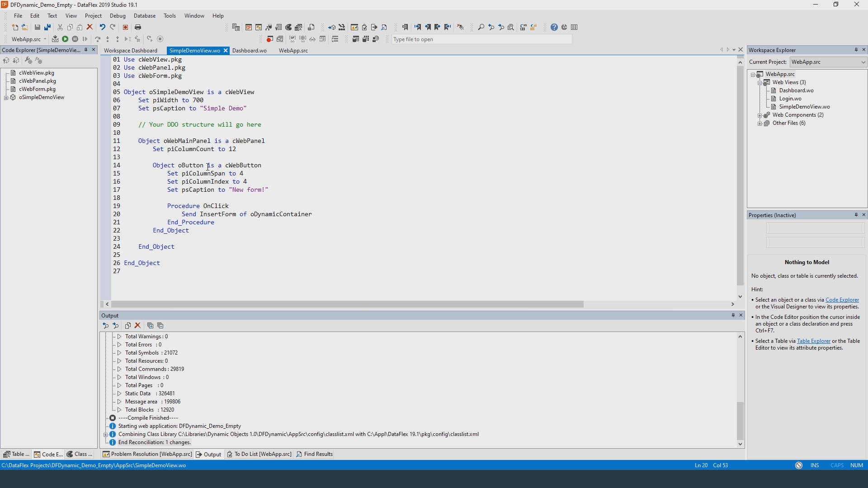This screenshot has width=868, height=488.
Task: Click the Undo arrow icon
Action: [x=103, y=28]
